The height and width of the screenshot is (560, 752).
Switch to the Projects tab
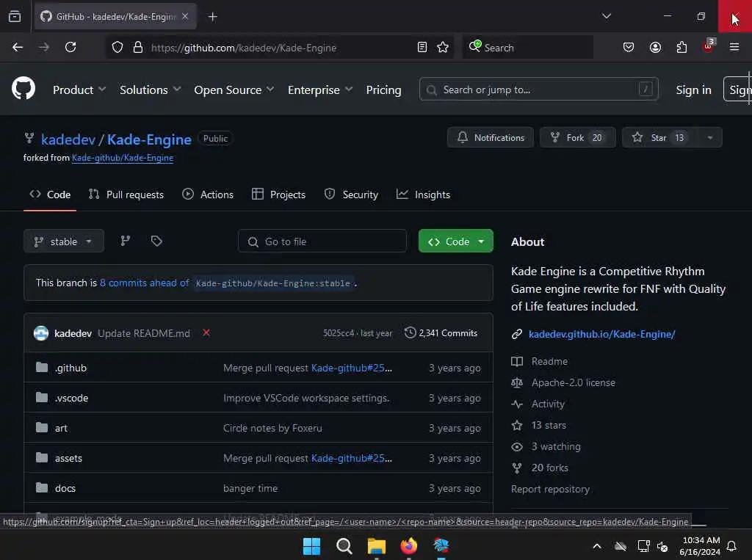278,194
